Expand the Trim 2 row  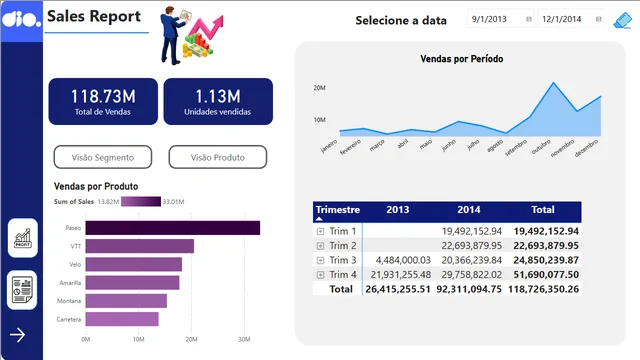click(x=320, y=246)
